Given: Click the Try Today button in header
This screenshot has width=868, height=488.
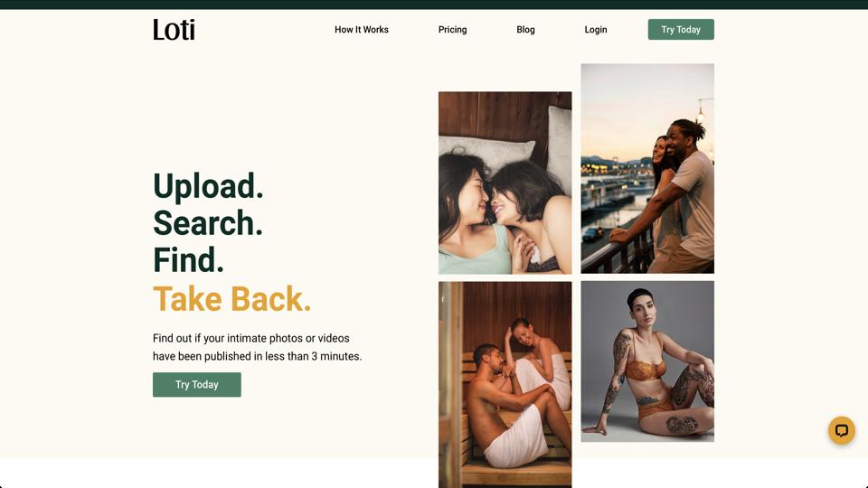Looking at the screenshot, I should 681,29.
